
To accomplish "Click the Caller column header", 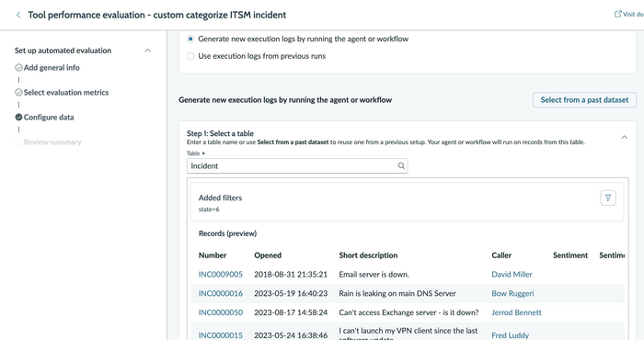I will pyautogui.click(x=501, y=255).
